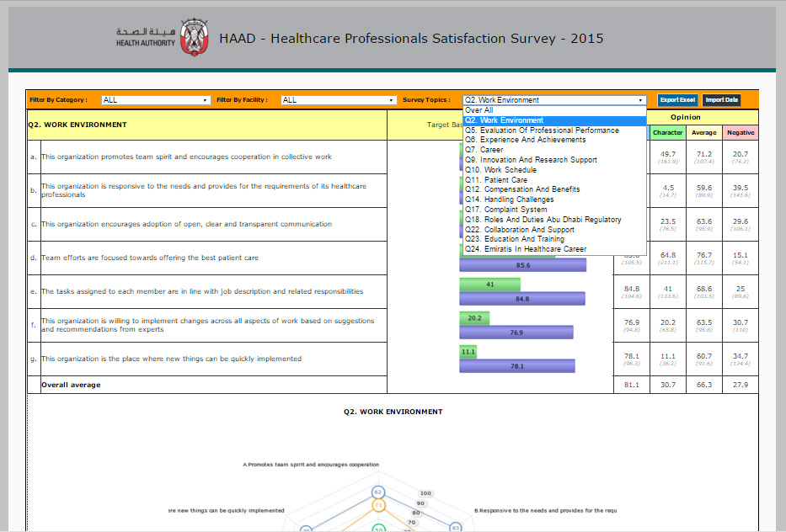The height and width of the screenshot is (532, 786).
Task: Click the Overall average row label
Action: 71,385
